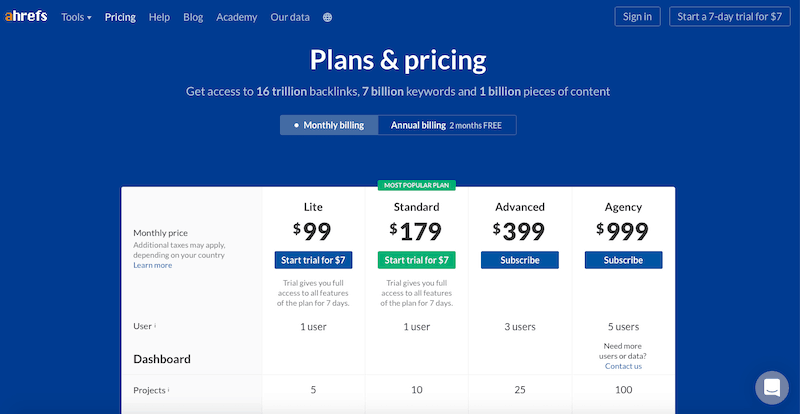800x414 pixels.
Task: Start the Standard plan trial for $7
Action: (416, 260)
